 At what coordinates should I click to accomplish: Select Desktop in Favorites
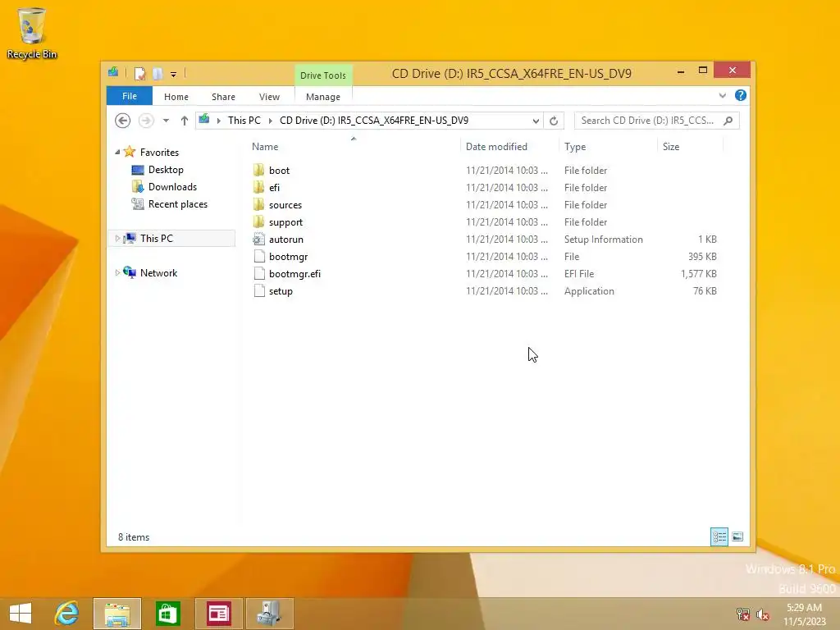166,170
